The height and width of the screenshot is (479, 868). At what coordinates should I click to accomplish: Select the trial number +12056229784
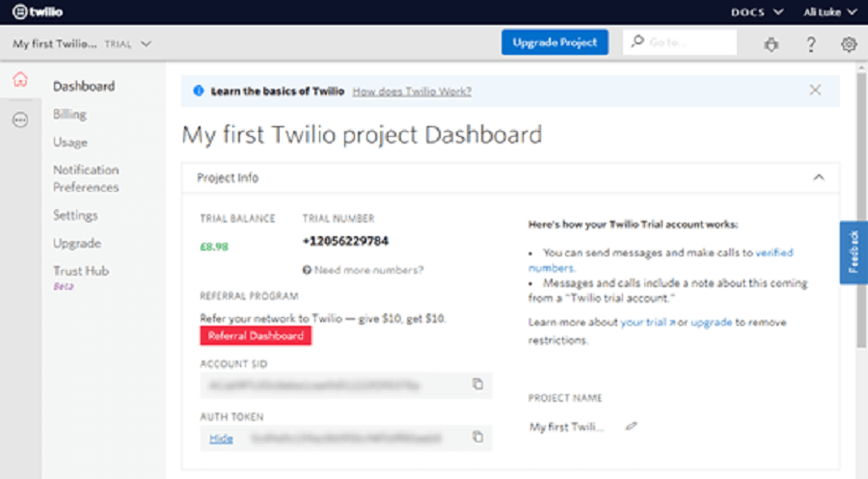[345, 241]
